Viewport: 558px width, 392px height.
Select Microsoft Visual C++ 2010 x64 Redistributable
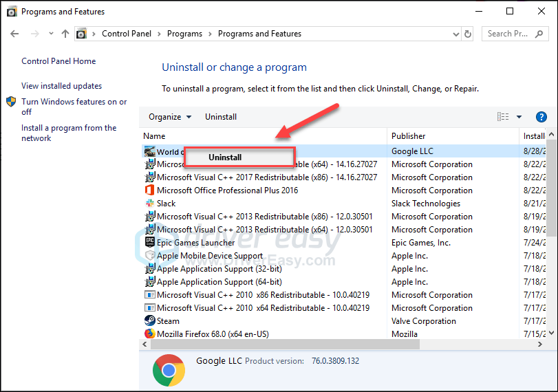264,308
